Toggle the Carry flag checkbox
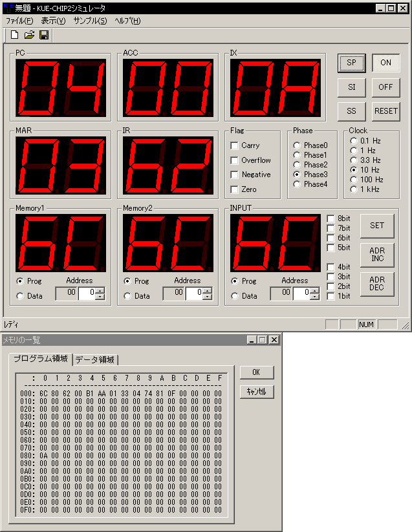The image size is (412, 532). coord(234,145)
